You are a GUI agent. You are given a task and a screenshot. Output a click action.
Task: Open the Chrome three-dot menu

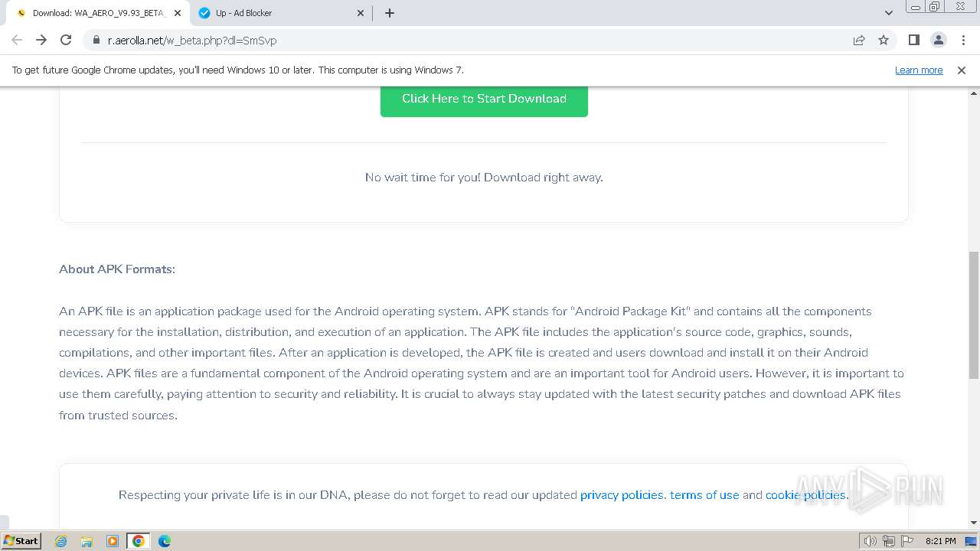pyautogui.click(x=962, y=40)
